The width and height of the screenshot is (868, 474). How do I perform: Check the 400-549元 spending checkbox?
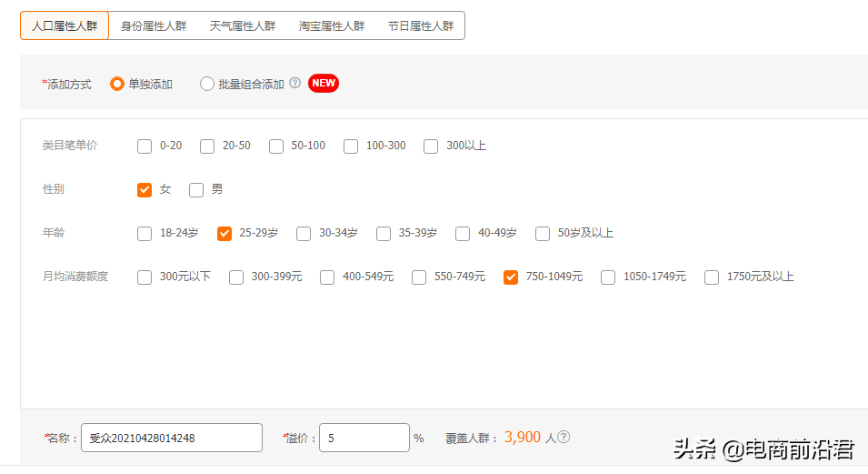click(327, 277)
